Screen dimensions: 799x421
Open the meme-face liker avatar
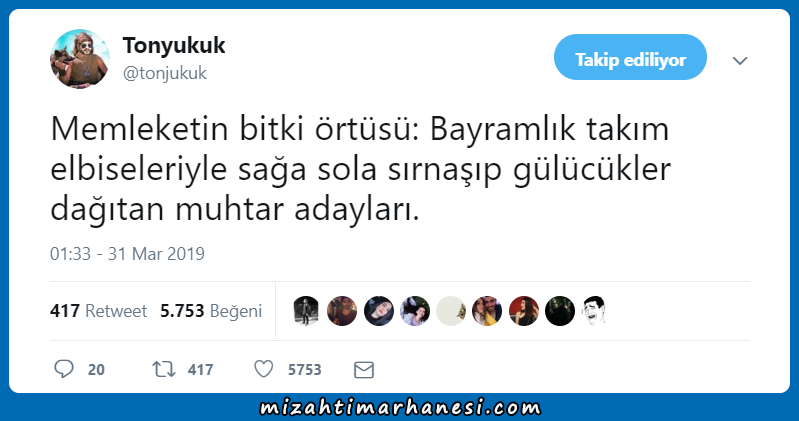pos(596,311)
